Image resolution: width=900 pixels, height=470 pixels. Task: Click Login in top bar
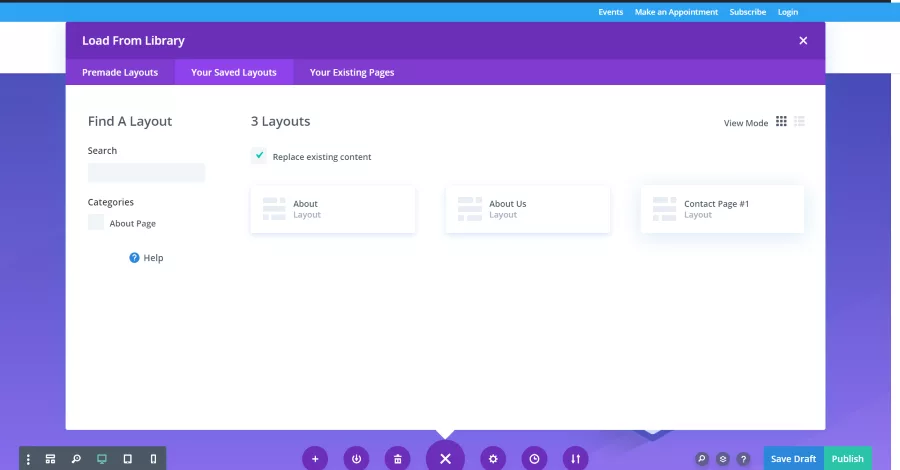click(788, 12)
